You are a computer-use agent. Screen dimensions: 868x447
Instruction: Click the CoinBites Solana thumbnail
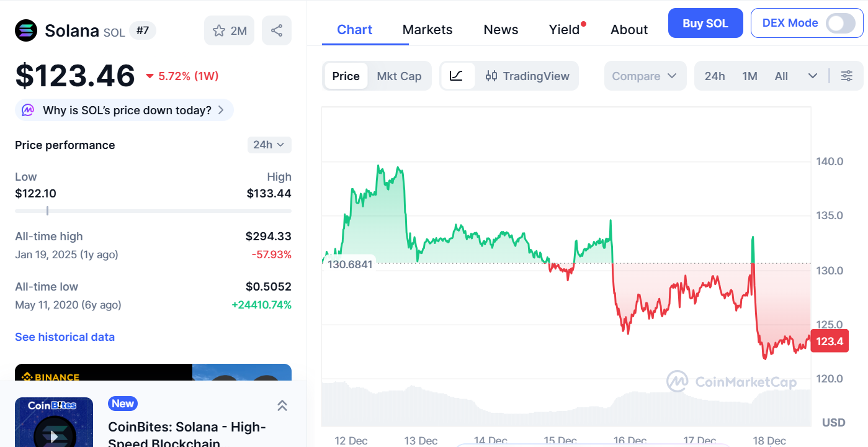click(x=54, y=422)
